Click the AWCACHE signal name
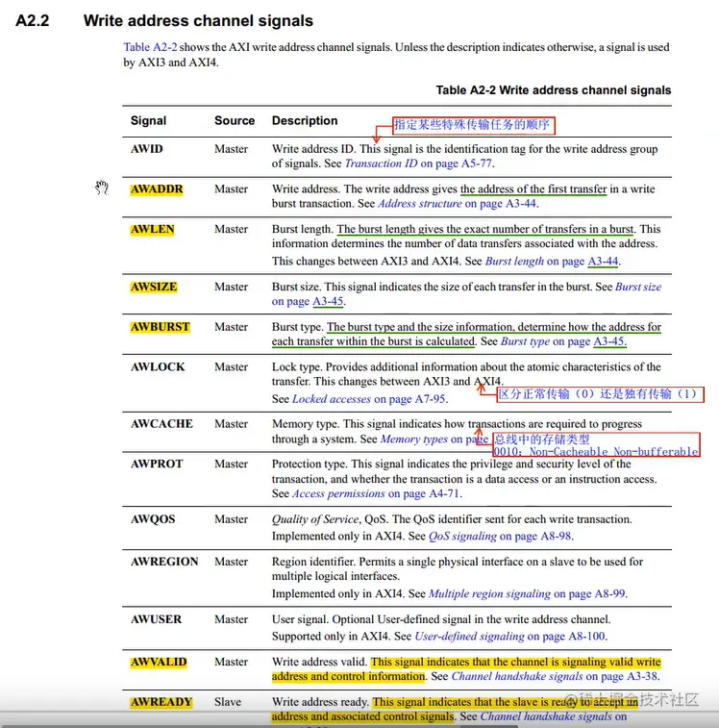This screenshot has width=719, height=728. 161,424
